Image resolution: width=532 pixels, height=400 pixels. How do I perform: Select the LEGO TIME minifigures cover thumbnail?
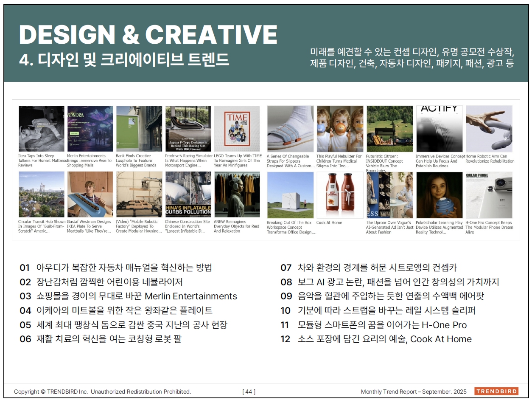click(x=237, y=129)
